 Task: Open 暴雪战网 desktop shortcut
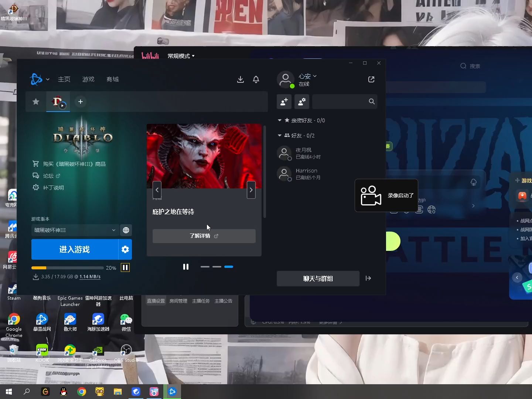[42, 322]
